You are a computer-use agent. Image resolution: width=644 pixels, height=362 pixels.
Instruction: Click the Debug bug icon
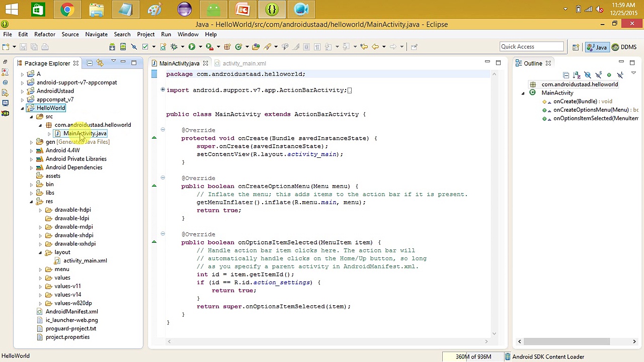pyautogui.click(x=174, y=47)
